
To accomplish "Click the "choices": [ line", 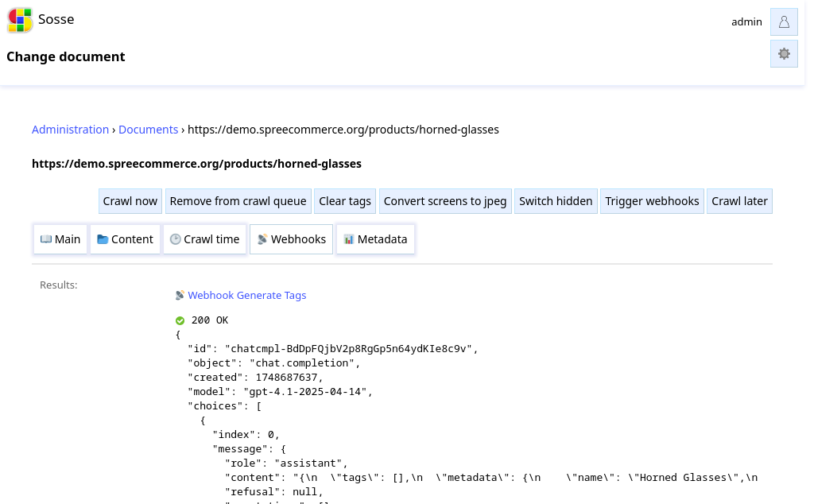I will (225, 406).
